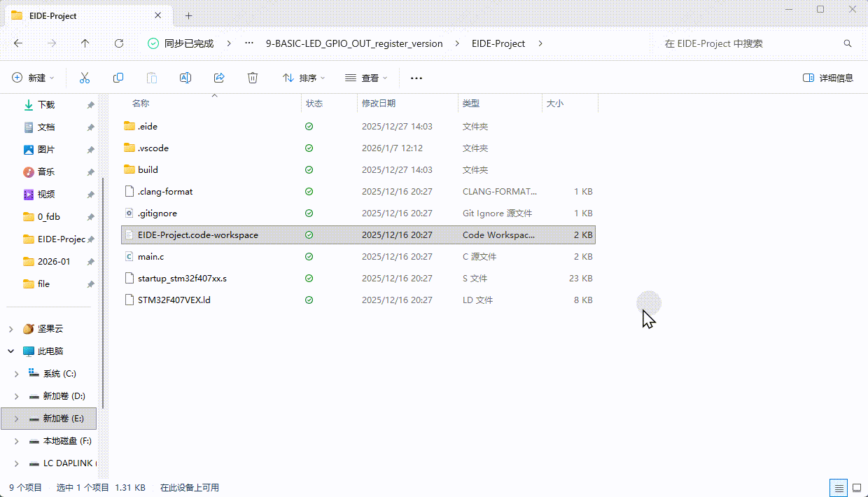
Task: Navigate back to previous folder
Action: click(18, 43)
